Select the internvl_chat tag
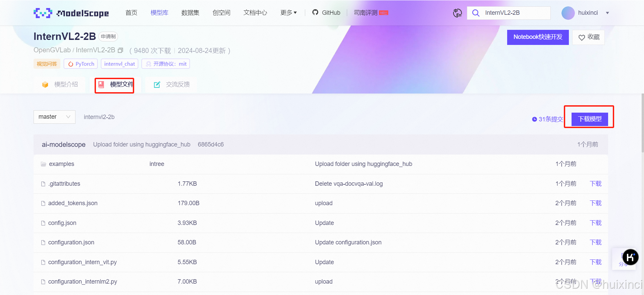The image size is (644, 295). 119,64
